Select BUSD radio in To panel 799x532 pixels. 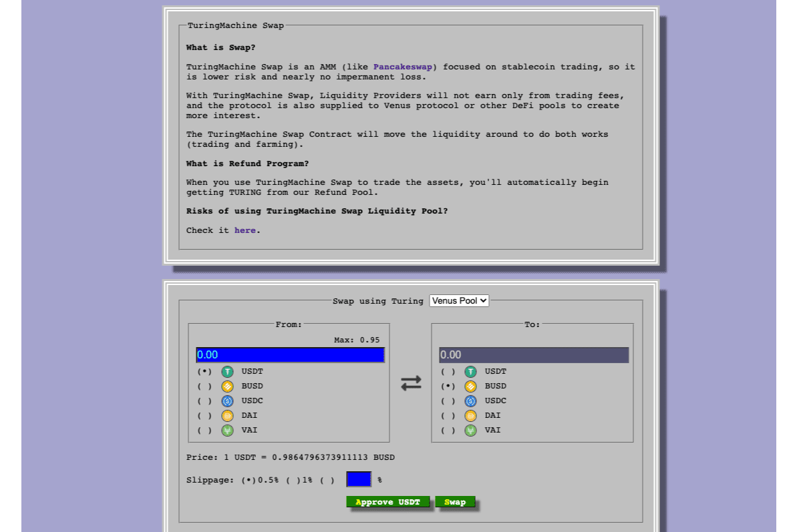pos(448,386)
